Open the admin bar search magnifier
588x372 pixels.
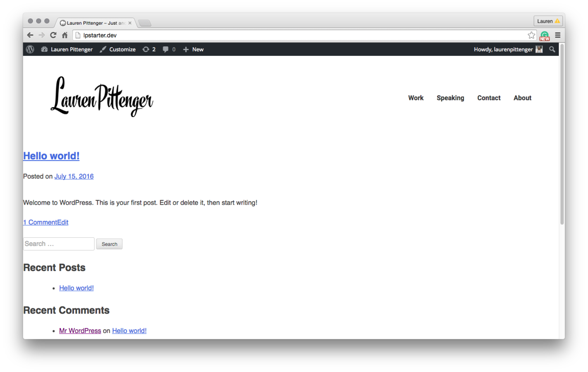coord(552,49)
